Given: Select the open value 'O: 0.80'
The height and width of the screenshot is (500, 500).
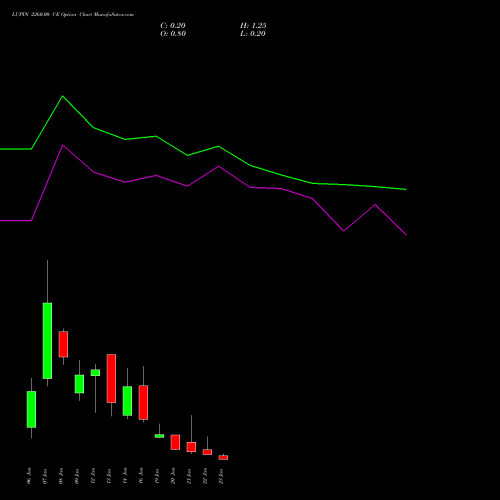Looking at the screenshot, I should click(x=173, y=34).
